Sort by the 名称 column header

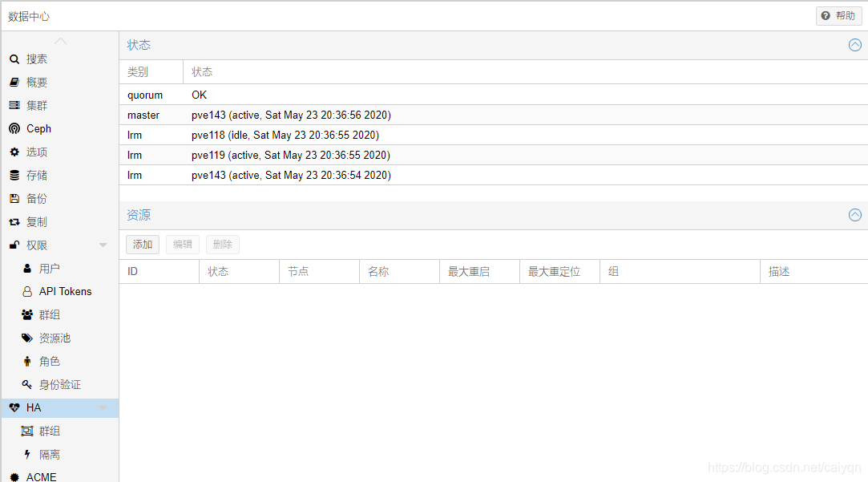400,271
